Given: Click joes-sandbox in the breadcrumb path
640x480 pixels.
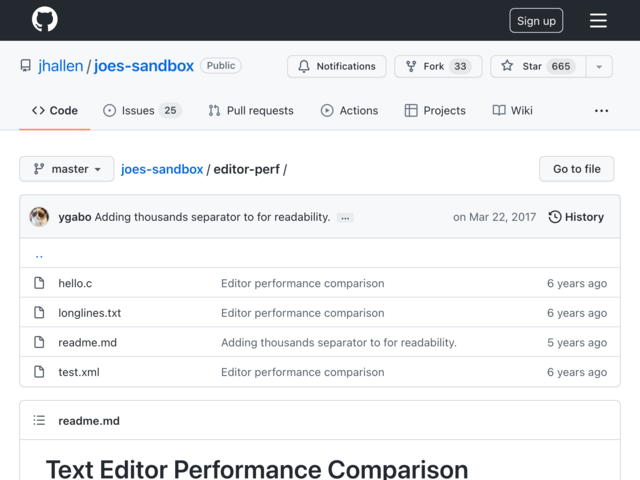Looking at the screenshot, I should (x=162, y=169).
